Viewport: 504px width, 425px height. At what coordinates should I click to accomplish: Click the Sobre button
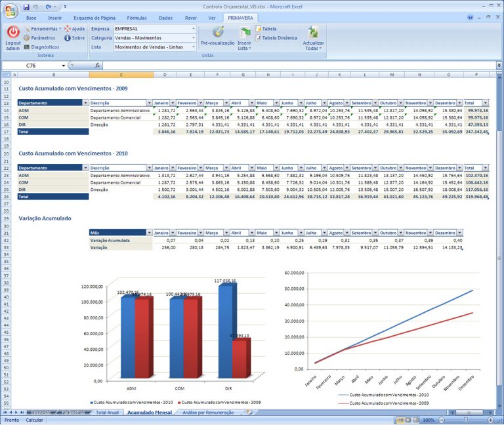(x=75, y=38)
